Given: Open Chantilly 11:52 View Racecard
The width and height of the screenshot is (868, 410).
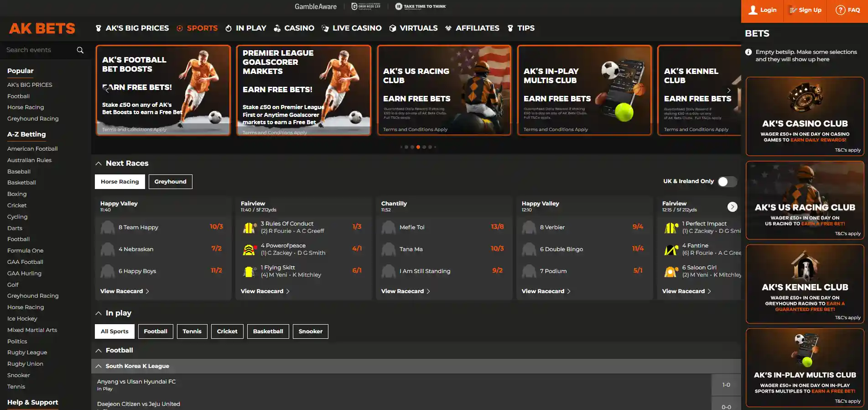Looking at the screenshot, I should click(x=405, y=291).
